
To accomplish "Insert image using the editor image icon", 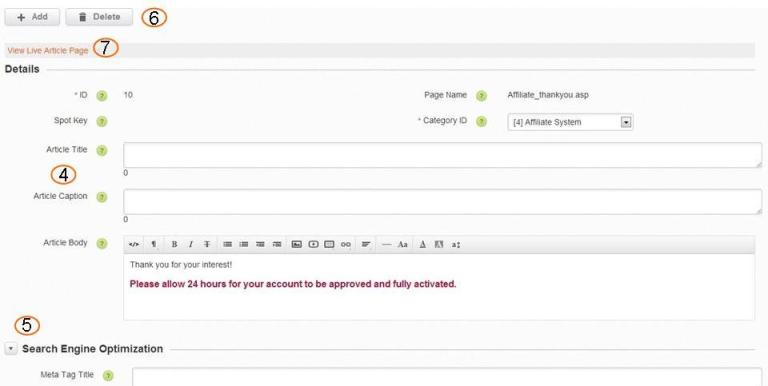I will [x=296, y=244].
